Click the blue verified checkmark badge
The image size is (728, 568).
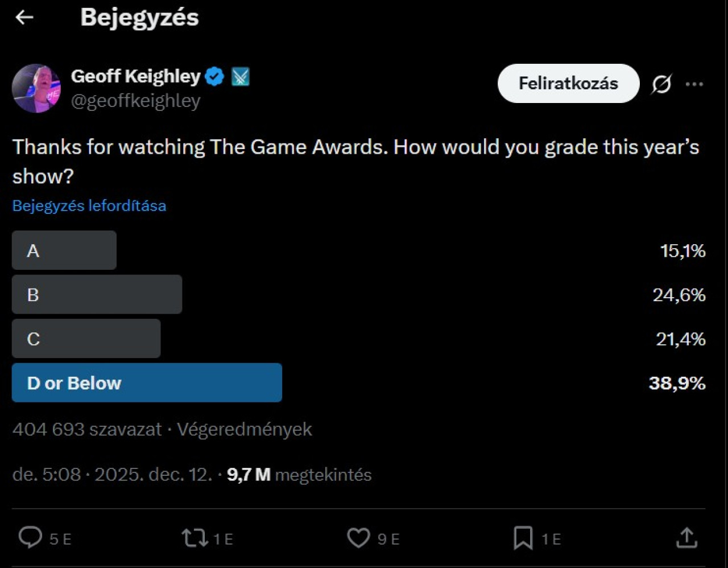point(214,76)
